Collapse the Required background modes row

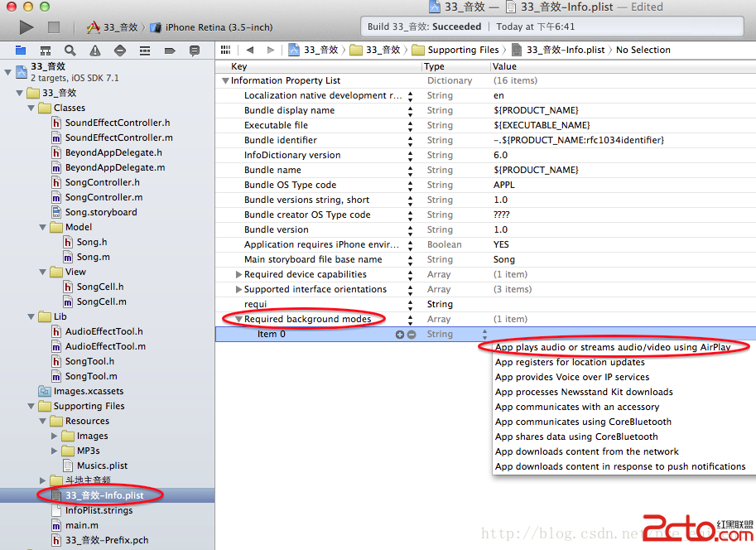pos(238,319)
